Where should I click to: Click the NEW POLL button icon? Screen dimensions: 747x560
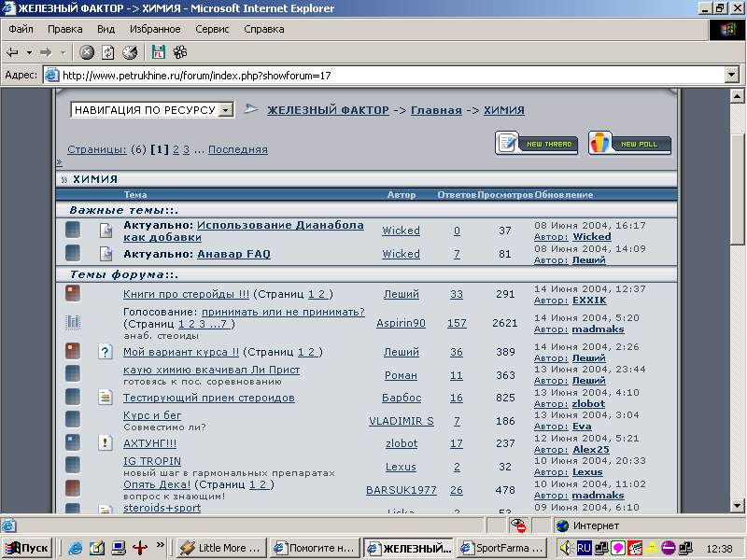coord(629,143)
